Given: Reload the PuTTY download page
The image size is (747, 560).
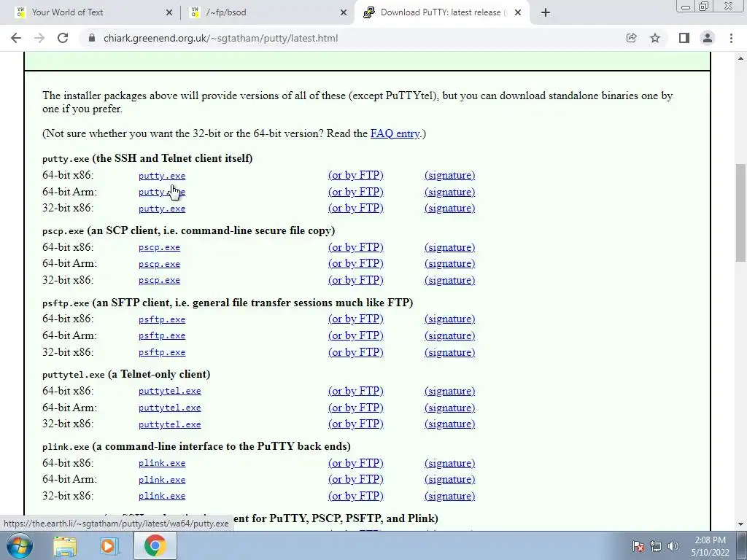Looking at the screenshot, I should pos(63,38).
